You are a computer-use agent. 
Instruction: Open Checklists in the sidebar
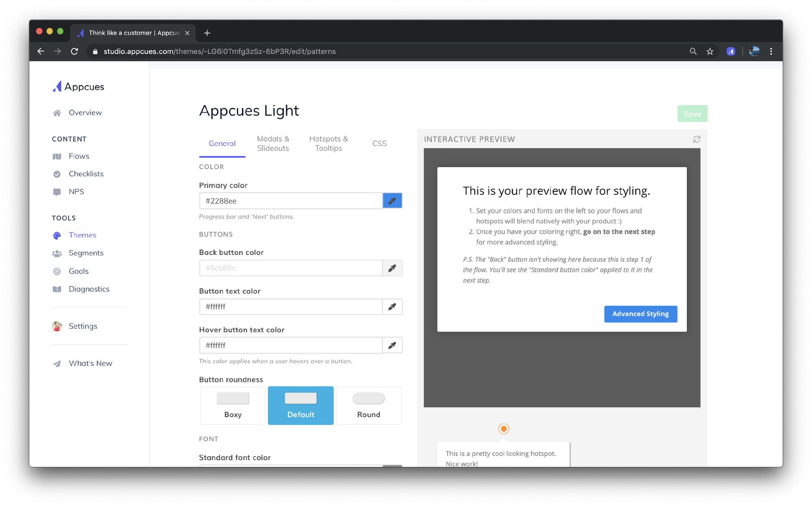tap(86, 174)
